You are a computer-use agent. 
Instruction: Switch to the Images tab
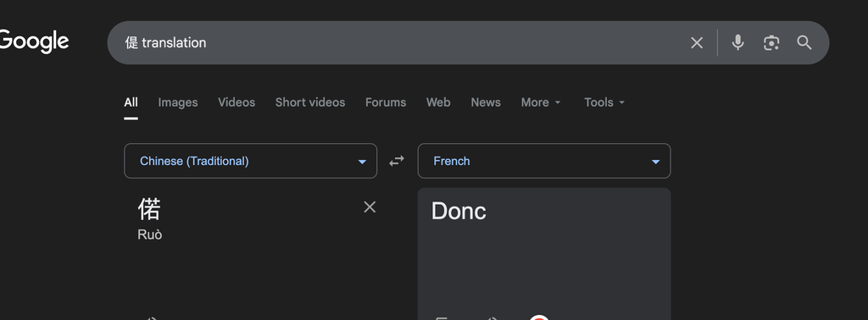point(178,102)
